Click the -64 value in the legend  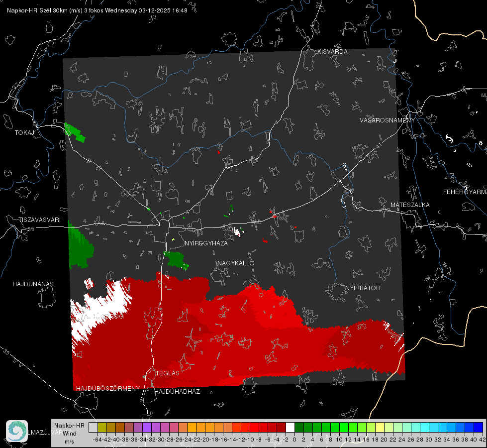[97, 440]
